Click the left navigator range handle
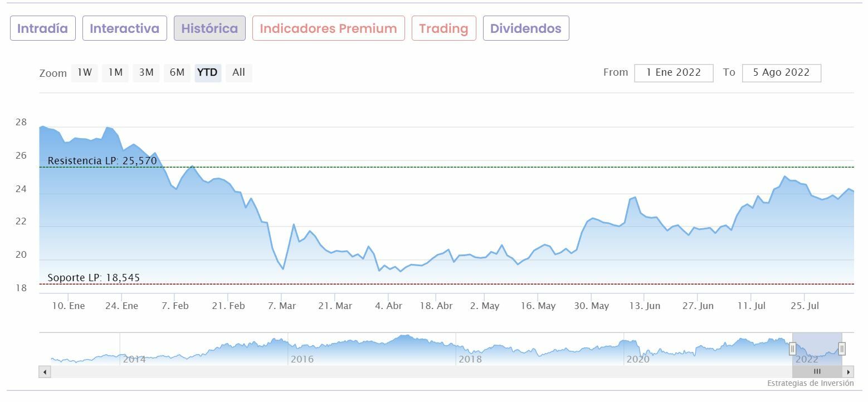The image size is (868, 402). 792,349
